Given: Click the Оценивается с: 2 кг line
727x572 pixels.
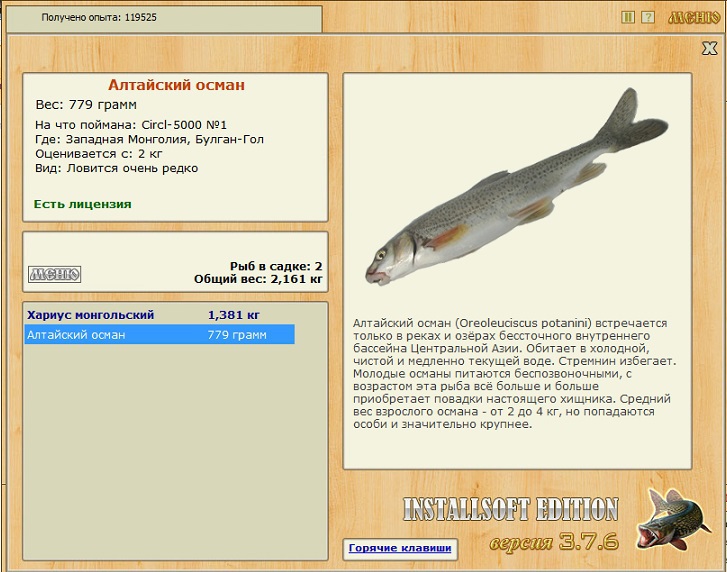Looking at the screenshot, I should click(99, 153).
